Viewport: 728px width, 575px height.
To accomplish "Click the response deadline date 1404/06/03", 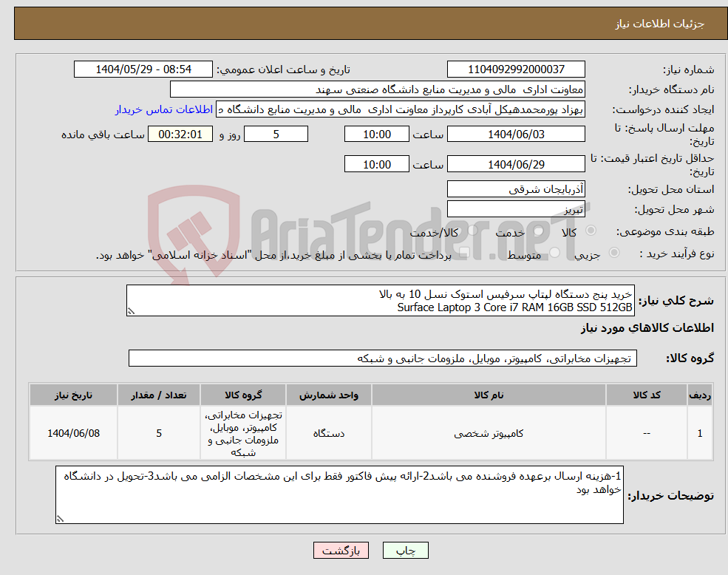I will (x=516, y=135).
